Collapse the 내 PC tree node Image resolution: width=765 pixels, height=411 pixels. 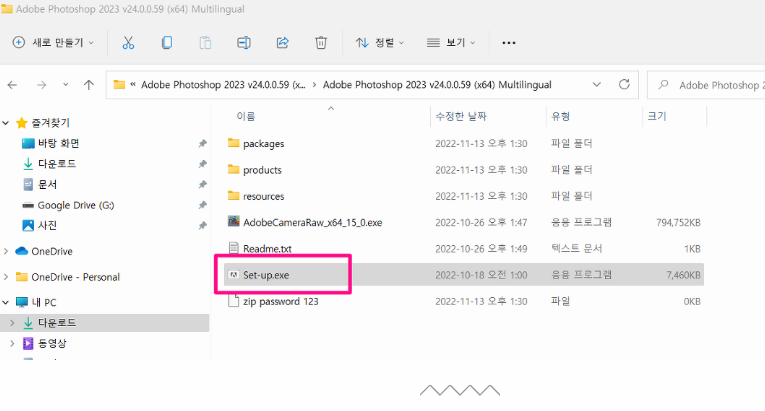6,303
